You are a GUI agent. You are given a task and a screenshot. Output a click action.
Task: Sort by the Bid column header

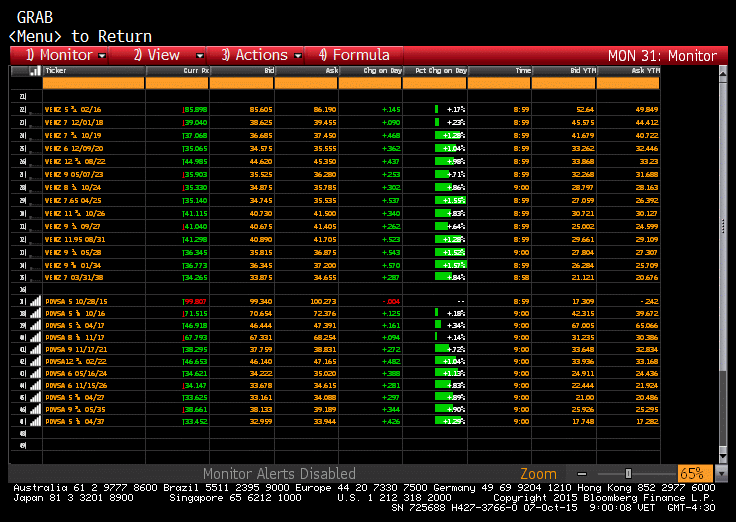pyautogui.click(x=242, y=71)
